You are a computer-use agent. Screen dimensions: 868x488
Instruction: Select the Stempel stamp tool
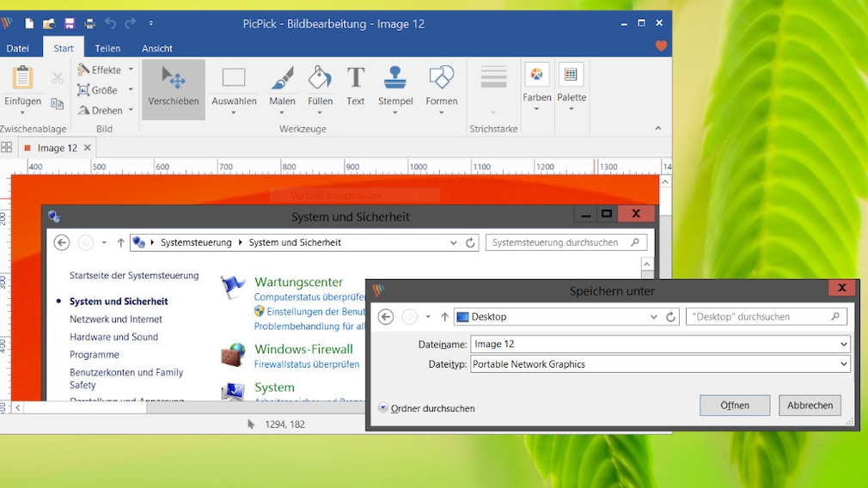point(395,88)
